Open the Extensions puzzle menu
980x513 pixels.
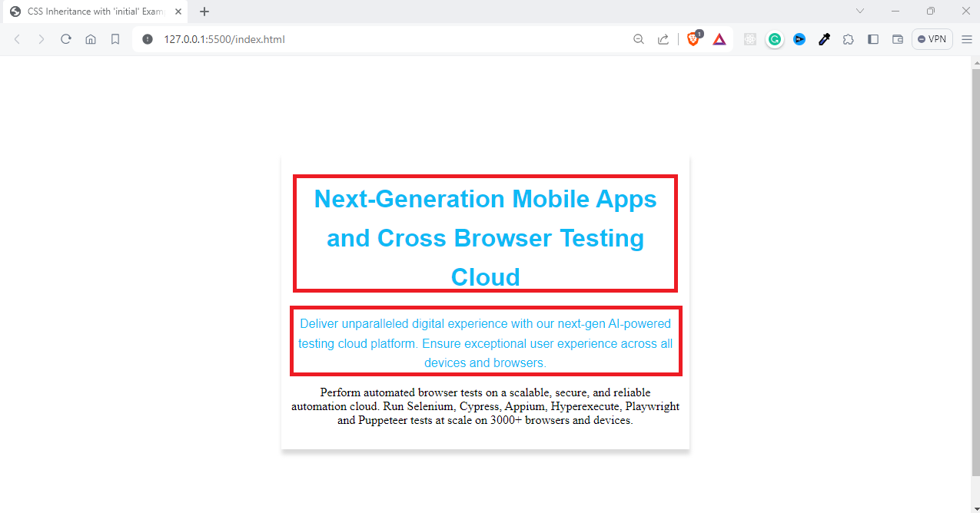point(849,39)
